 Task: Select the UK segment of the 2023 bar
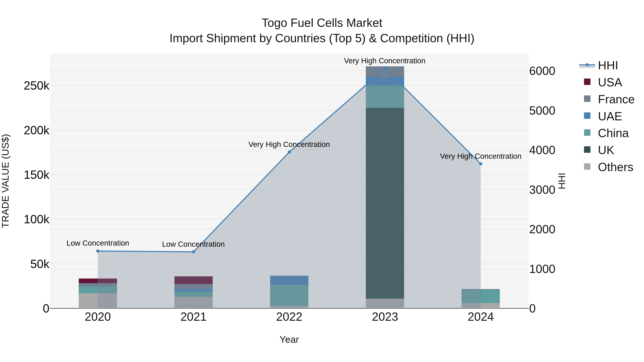tap(385, 203)
